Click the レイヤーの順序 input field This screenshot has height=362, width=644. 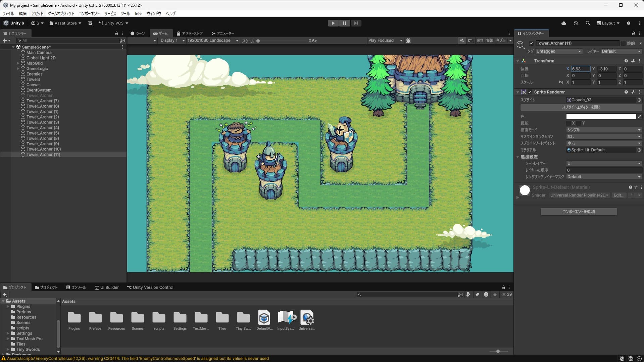click(604, 170)
